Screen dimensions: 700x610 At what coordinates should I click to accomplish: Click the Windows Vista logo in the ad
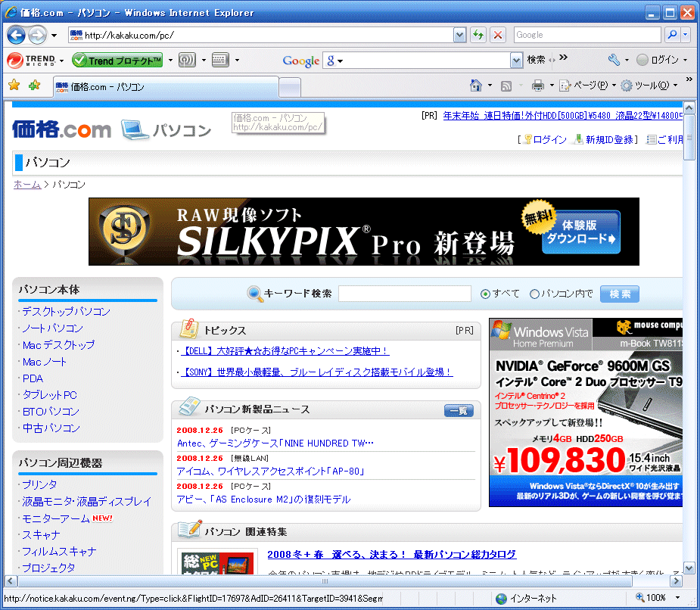[500, 331]
